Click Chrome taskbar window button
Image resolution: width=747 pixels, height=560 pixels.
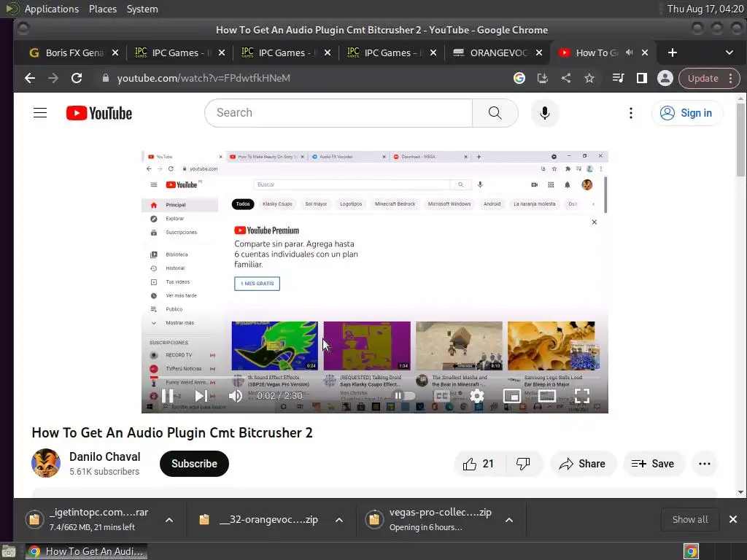click(x=86, y=551)
